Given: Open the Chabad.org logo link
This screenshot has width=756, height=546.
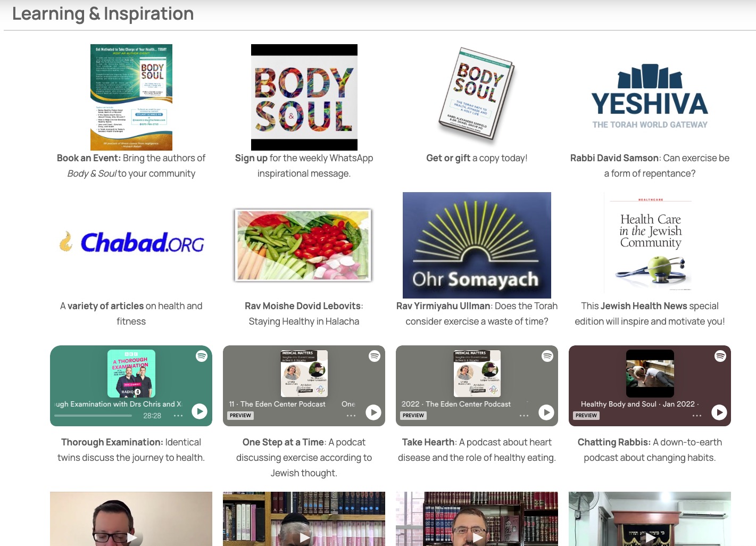Looking at the screenshot, I should tap(131, 243).
